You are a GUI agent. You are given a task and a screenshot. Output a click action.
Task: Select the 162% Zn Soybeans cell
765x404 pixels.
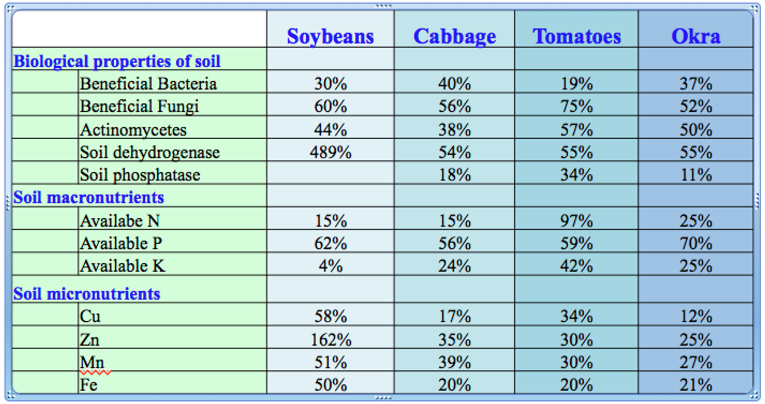[x=330, y=339]
